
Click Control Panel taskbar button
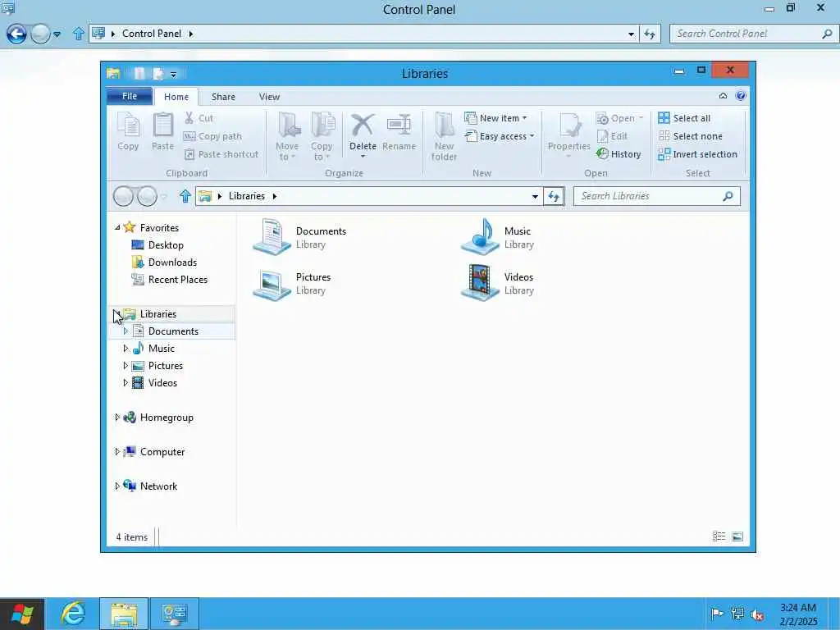point(174,614)
